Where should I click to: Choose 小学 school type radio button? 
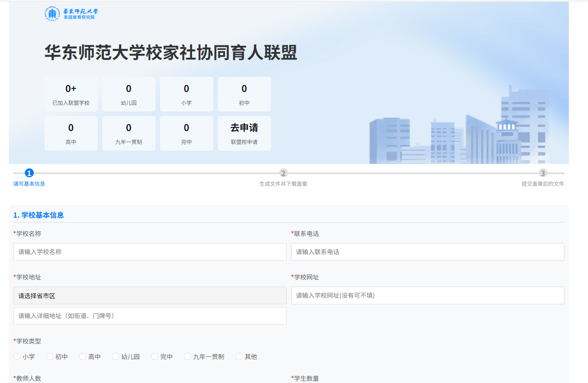[17, 356]
